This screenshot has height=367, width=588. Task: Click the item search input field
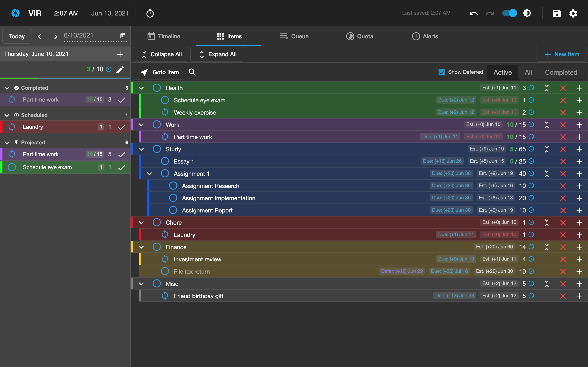315,72
